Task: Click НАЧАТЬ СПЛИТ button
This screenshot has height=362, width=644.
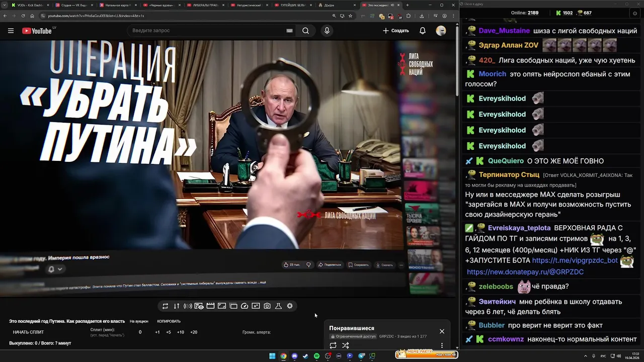Action: click(28, 332)
